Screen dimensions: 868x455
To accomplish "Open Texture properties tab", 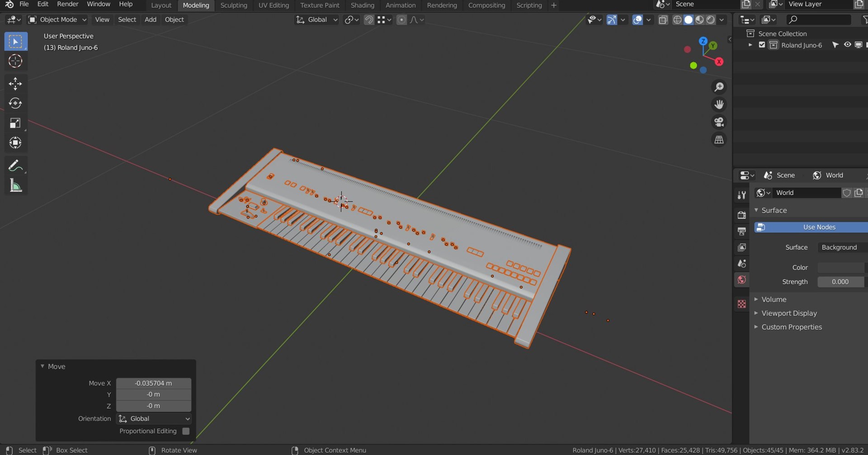I will (741, 304).
